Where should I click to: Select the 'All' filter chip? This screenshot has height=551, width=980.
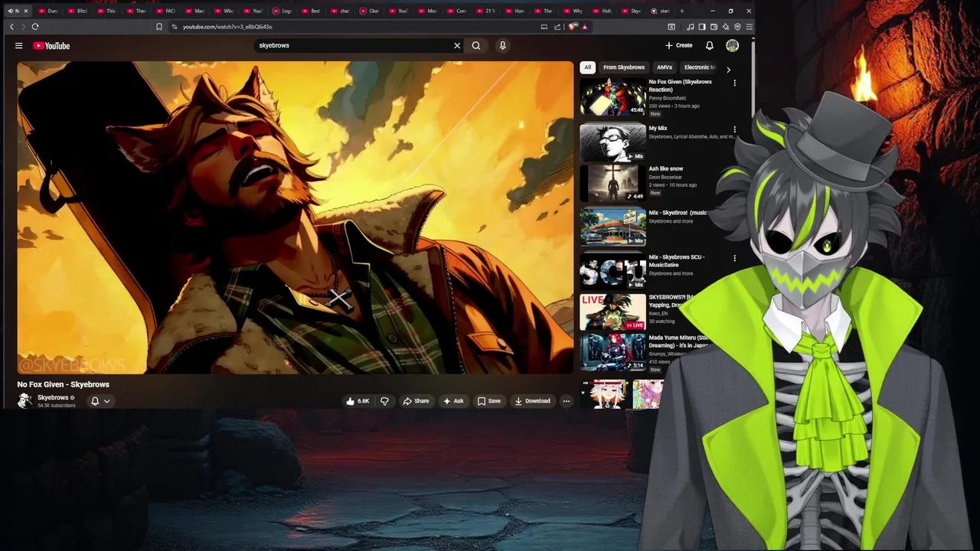click(x=587, y=67)
